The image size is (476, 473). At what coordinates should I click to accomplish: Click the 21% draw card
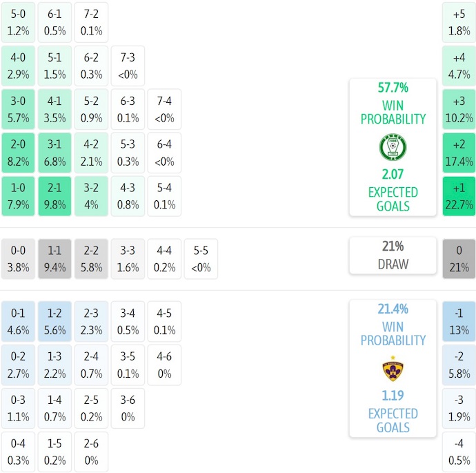click(x=393, y=255)
